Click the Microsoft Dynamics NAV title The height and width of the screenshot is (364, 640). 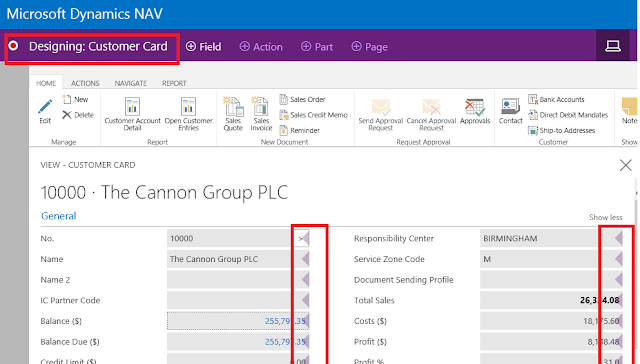(84, 14)
